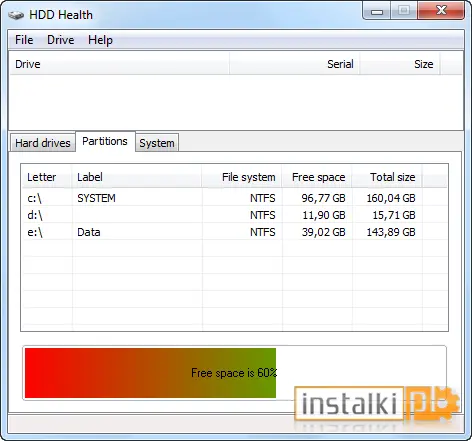Select the Partitions tab
Image resolution: width=472 pixels, height=441 pixels.
[105, 141]
